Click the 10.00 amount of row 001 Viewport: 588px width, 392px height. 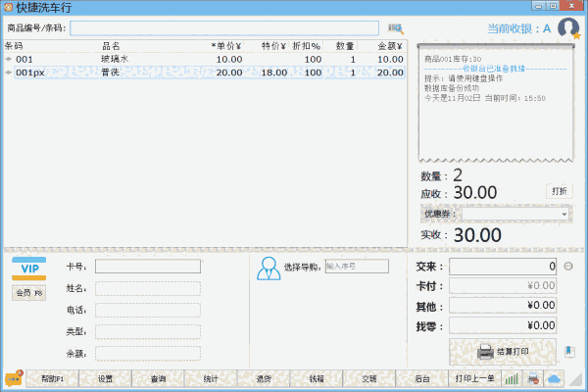390,59
